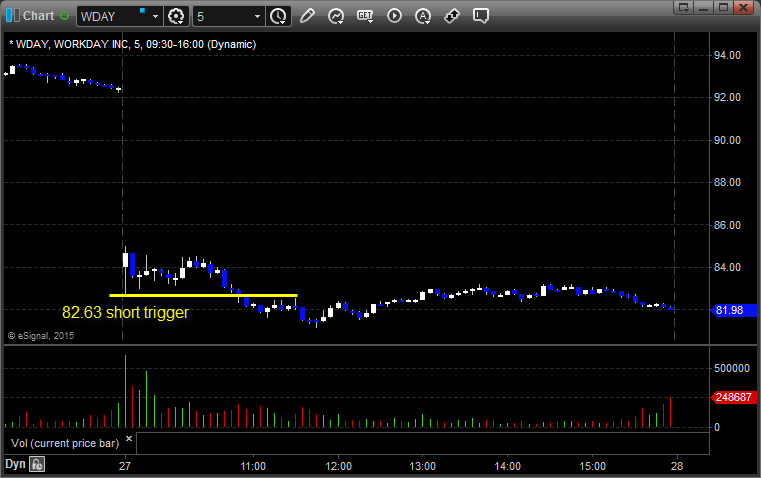Close the chart window
This screenshot has height=478, width=761.
point(743,7)
